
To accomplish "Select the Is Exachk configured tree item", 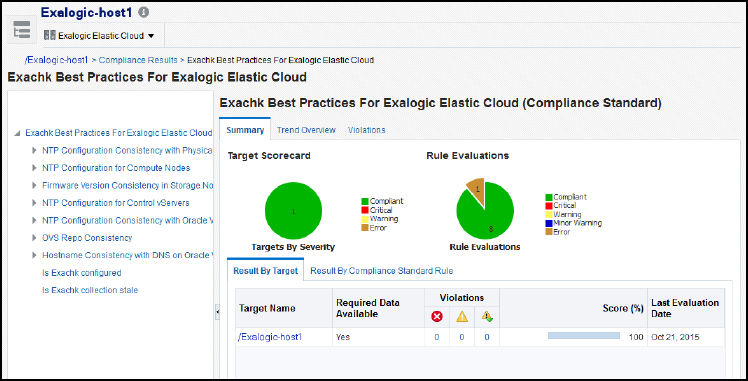I will click(82, 273).
